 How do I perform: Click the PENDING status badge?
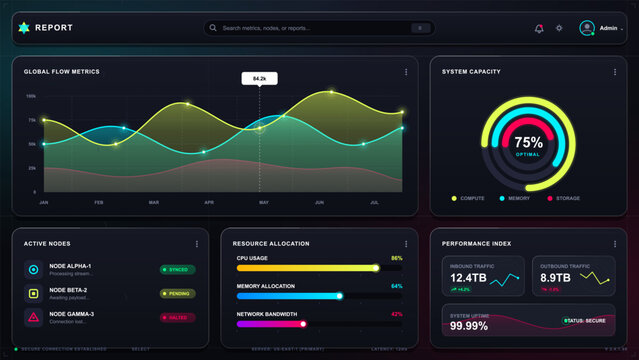tap(177, 294)
